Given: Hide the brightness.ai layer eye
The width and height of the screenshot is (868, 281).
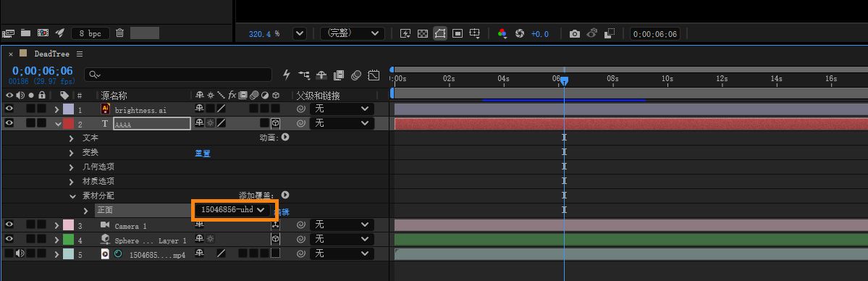Looking at the screenshot, I should [9, 109].
